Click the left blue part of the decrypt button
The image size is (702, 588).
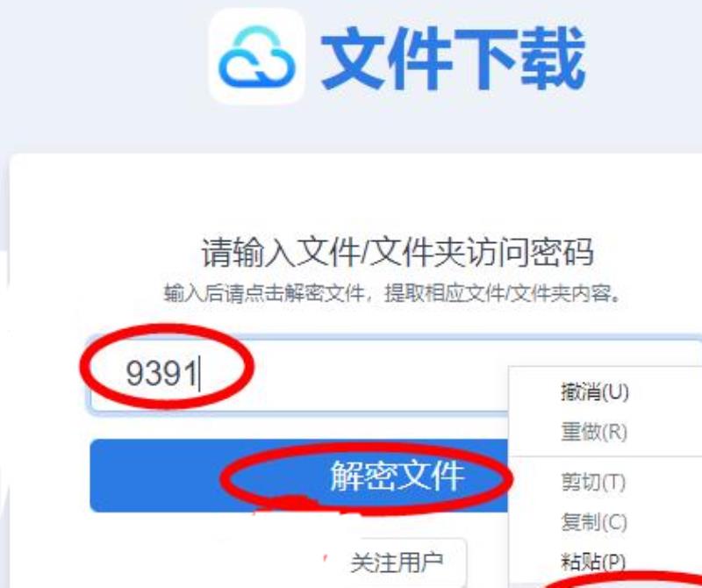[154, 476]
